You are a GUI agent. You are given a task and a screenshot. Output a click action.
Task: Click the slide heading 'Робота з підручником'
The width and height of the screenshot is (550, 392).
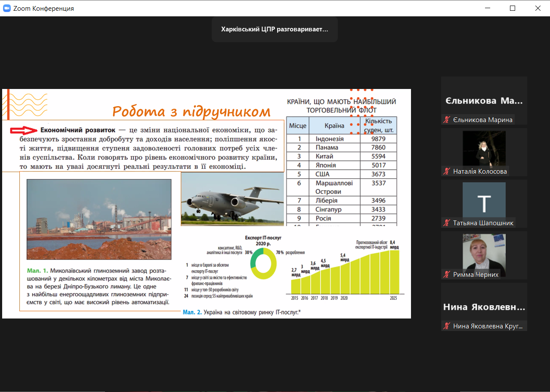192,111
